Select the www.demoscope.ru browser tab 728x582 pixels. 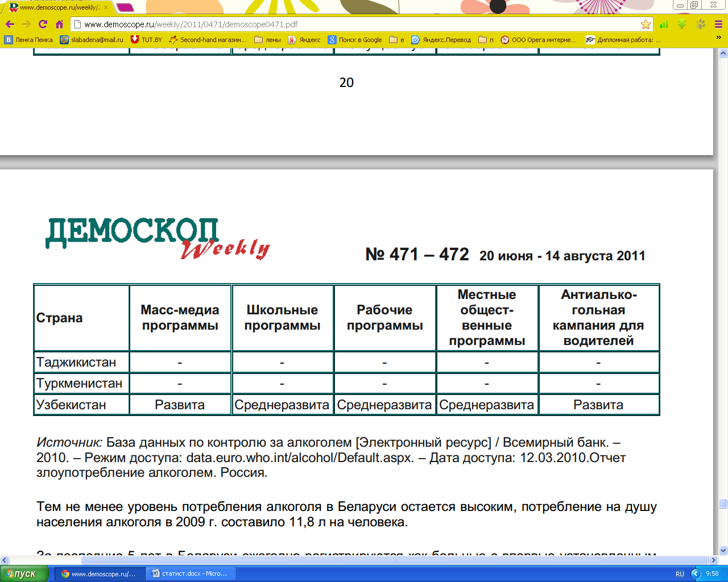click(59, 7)
